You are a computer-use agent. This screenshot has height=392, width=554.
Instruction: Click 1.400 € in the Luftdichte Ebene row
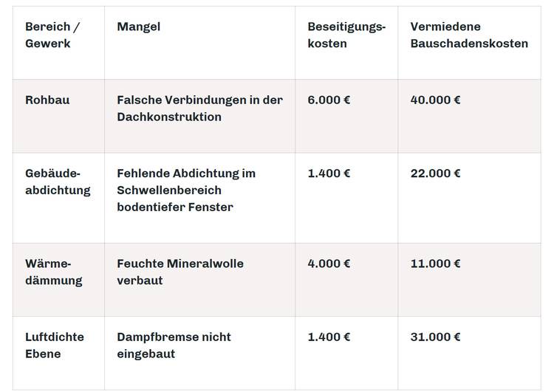click(329, 337)
